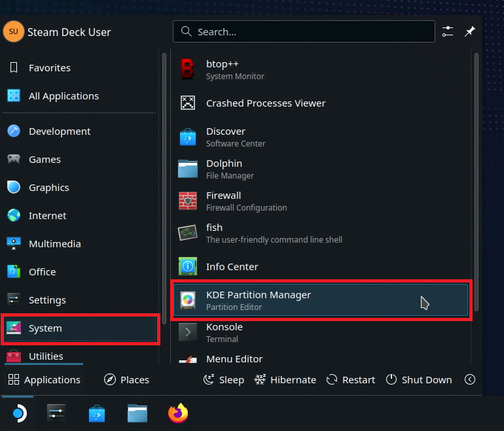Click the 'Info Center' label
Image resolution: width=504 pixels, height=431 pixels.
pos(232,267)
